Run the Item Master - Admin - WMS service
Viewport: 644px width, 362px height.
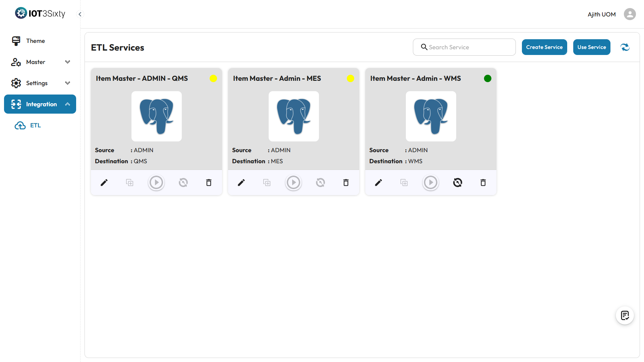(x=431, y=183)
